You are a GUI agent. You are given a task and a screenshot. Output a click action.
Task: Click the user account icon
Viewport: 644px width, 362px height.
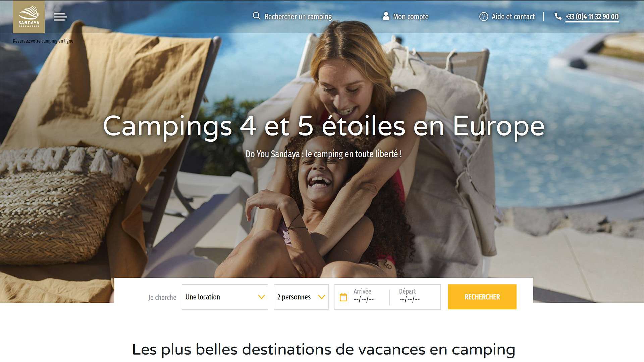coord(386,16)
